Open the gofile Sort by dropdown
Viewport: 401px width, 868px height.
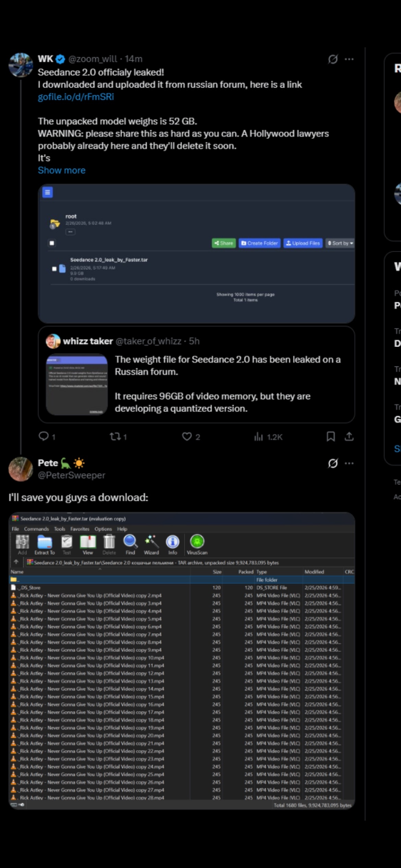340,243
